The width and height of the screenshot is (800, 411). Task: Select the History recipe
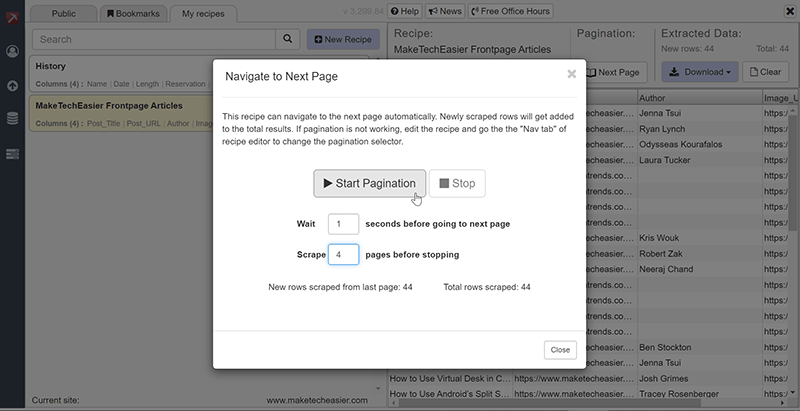(x=121, y=74)
